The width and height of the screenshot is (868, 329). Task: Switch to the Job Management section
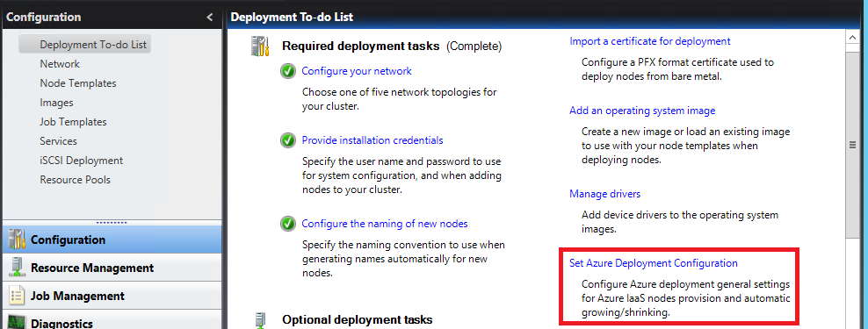pos(112,296)
